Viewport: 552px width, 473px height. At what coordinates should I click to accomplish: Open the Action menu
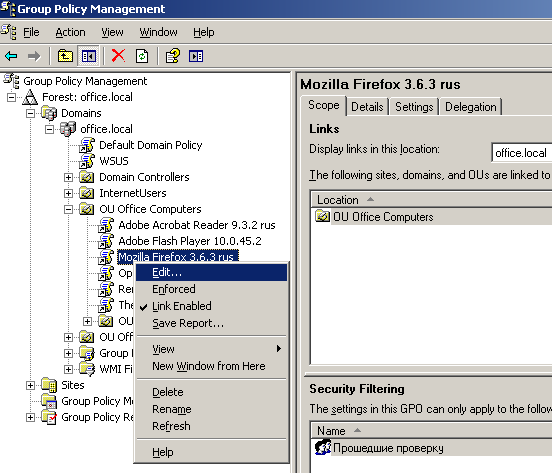pyautogui.click(x=70, y=32)
